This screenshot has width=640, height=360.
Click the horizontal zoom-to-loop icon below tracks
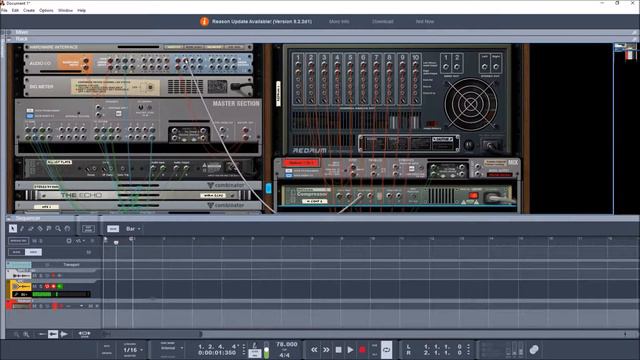[84, 334]
